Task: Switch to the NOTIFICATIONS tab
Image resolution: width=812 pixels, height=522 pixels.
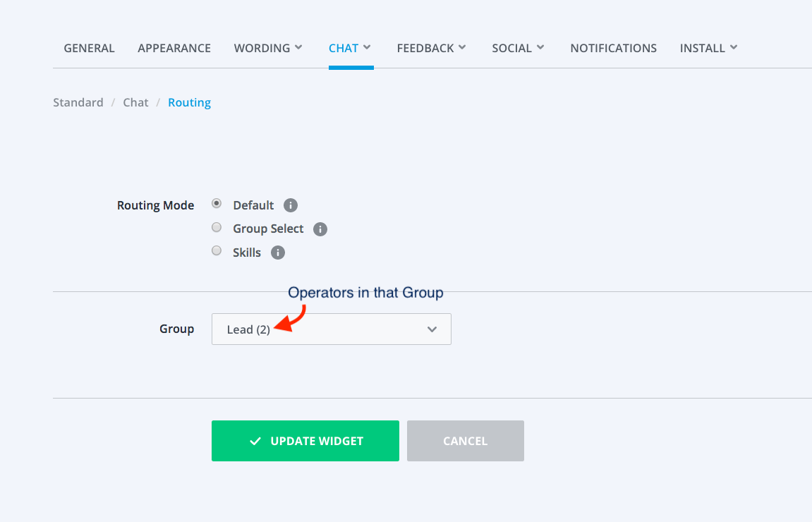Action: [x=613, y=47]
